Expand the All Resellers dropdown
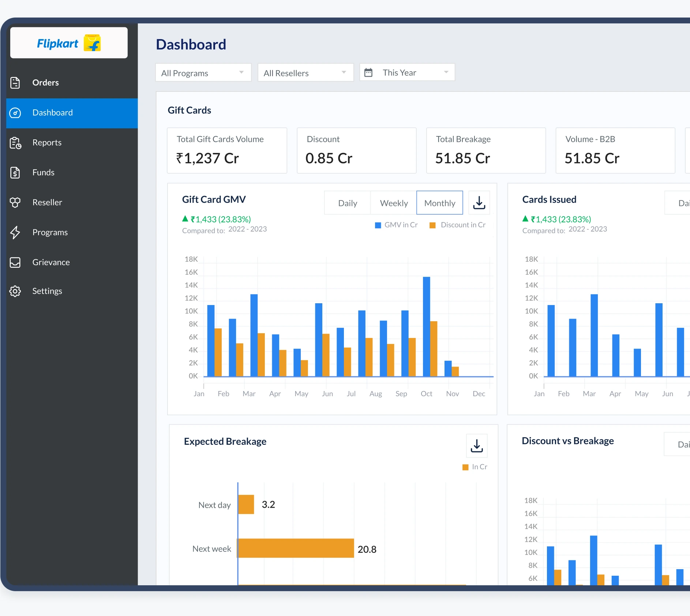This screenshot has height=616, width=690. coord(306,72)
